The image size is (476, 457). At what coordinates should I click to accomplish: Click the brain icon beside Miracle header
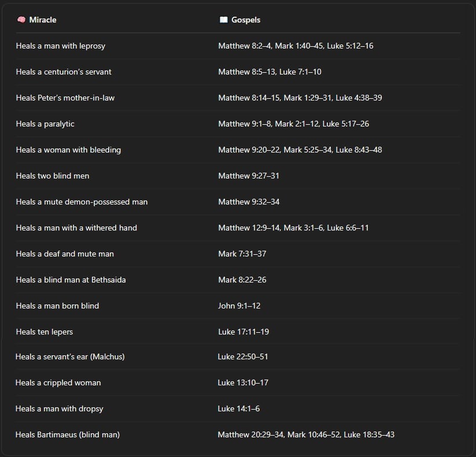pyautogui.click(x=21, y=20)
